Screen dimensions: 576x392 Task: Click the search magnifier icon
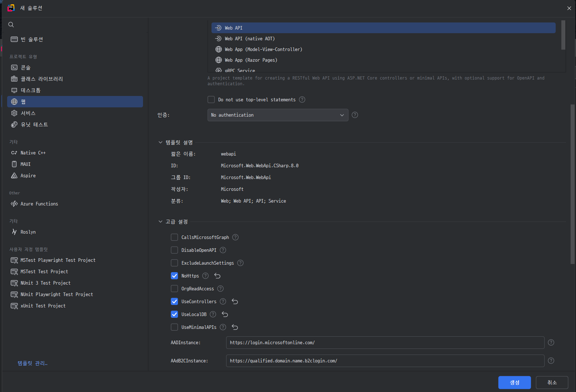point(11,25)
